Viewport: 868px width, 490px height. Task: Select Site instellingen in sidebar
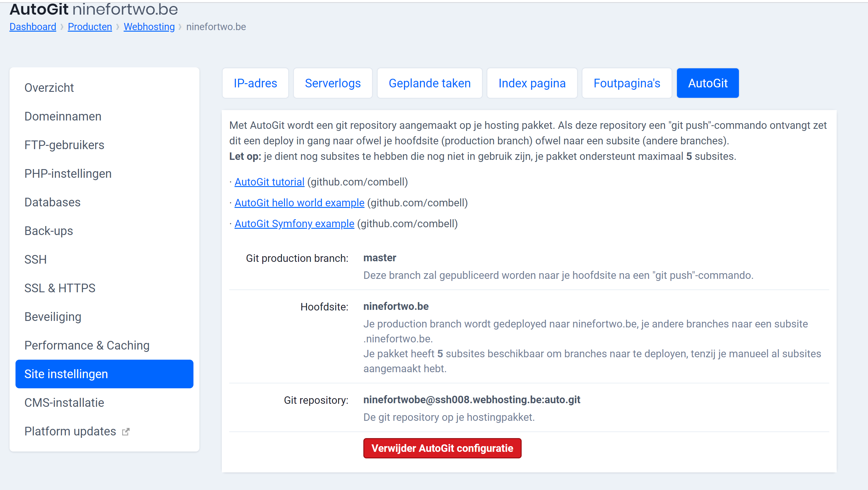pyautogui.click(x=104, y=374)
